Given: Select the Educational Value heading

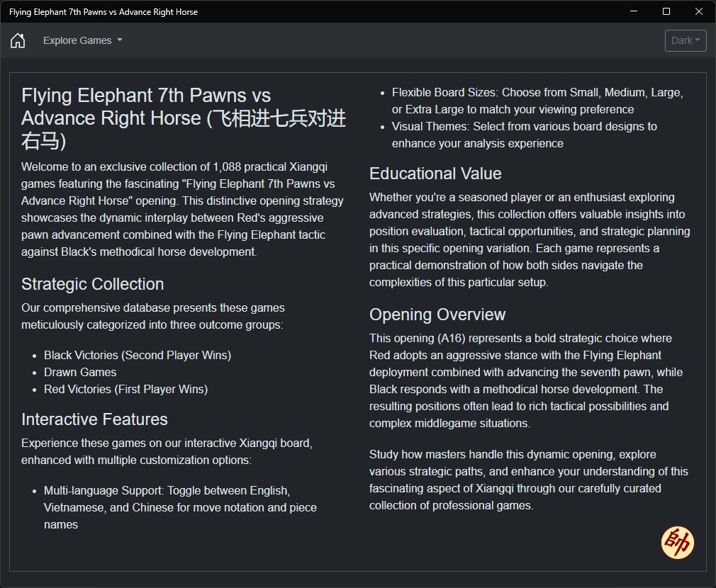Looking at the screenshot, I should (435, 174).
